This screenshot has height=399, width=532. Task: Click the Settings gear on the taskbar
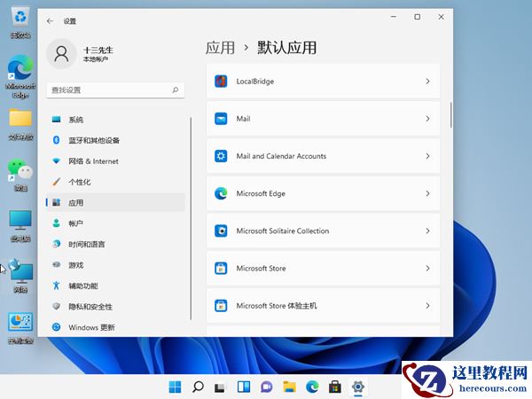(x=358, y=387)
